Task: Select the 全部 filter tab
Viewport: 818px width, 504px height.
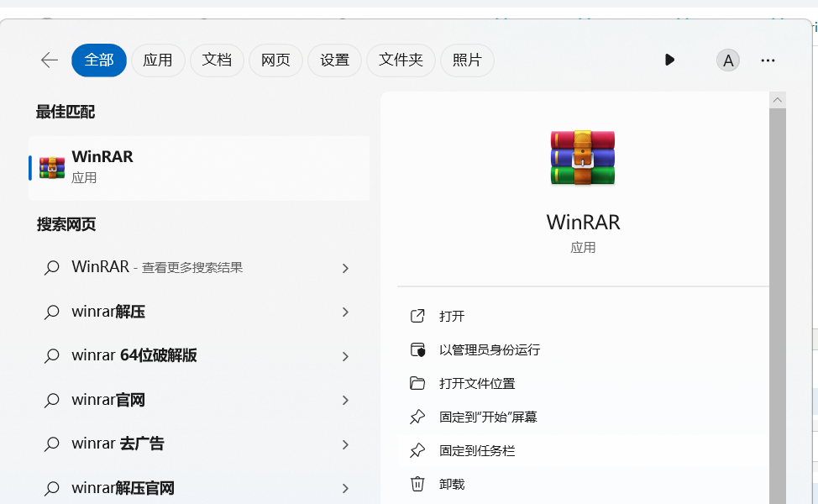Action: (x=99, y=60)
